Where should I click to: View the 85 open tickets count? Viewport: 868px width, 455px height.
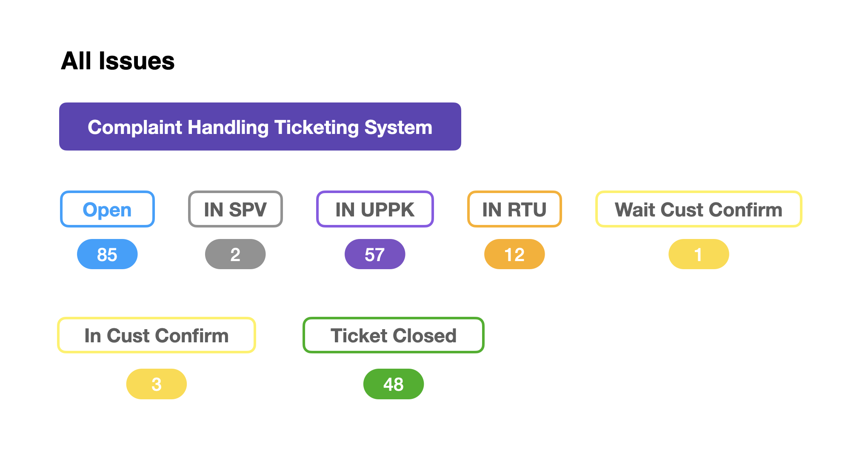pos(107,254)
